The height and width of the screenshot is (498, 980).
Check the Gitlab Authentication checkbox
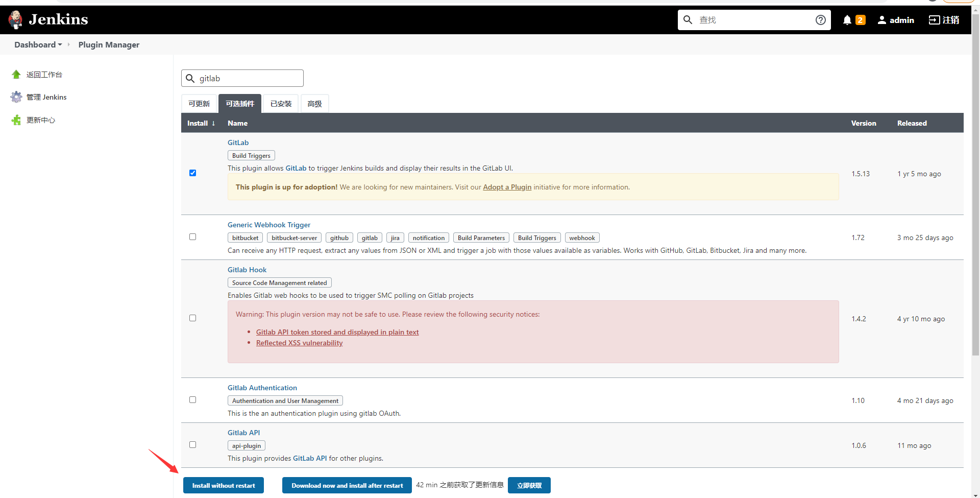(192, 400)
